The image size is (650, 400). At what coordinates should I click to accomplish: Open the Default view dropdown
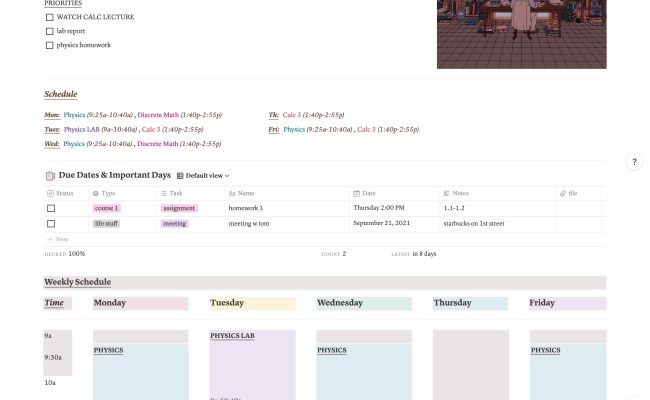204,176
